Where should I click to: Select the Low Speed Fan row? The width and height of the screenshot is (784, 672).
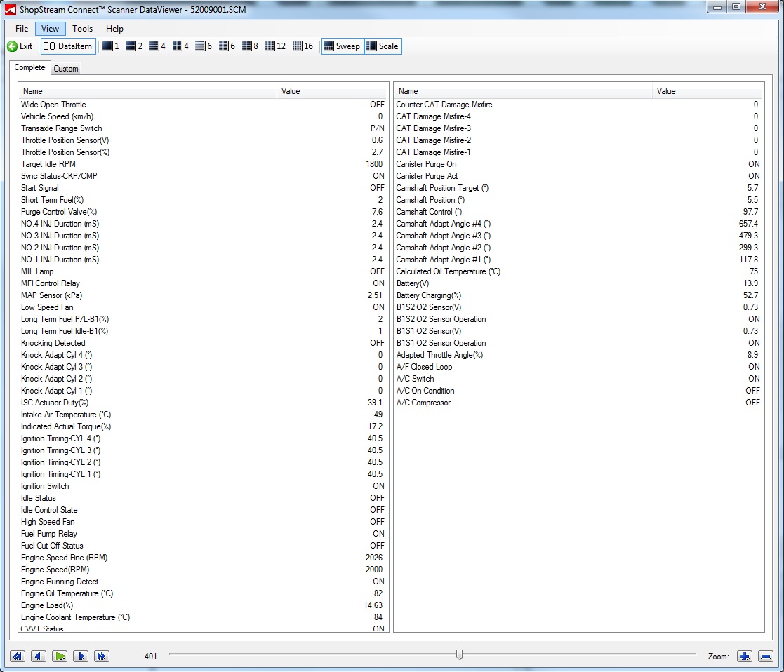click(203, 307)
